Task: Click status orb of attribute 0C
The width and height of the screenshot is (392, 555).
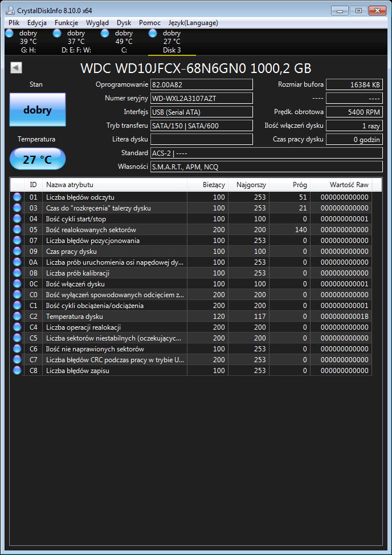Action: click(x=17, y=284)
